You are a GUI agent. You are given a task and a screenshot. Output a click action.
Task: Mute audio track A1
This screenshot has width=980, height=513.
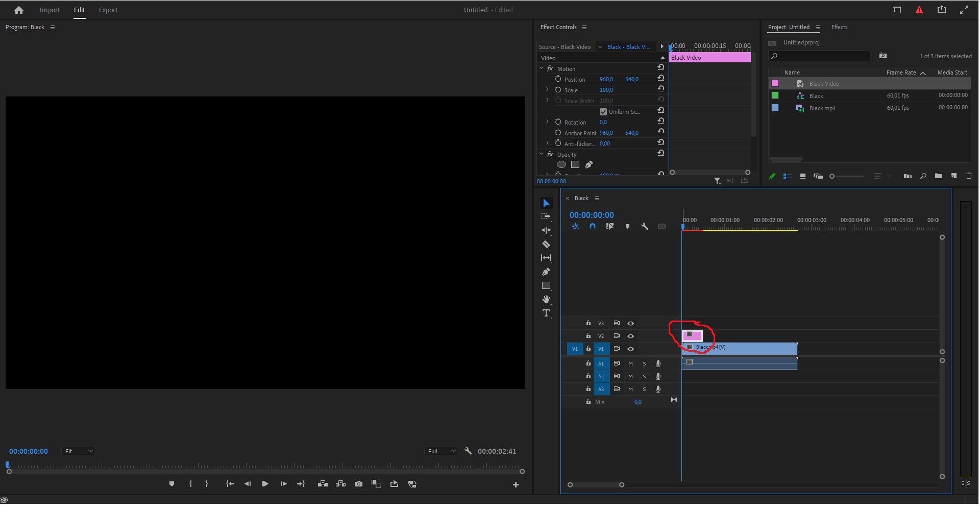click(x=630, y=363)
